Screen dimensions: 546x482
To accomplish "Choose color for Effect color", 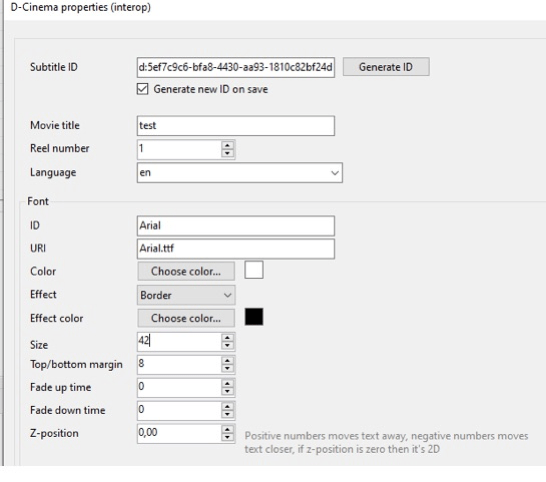I will pyautogui.click(x=186, y=318).
